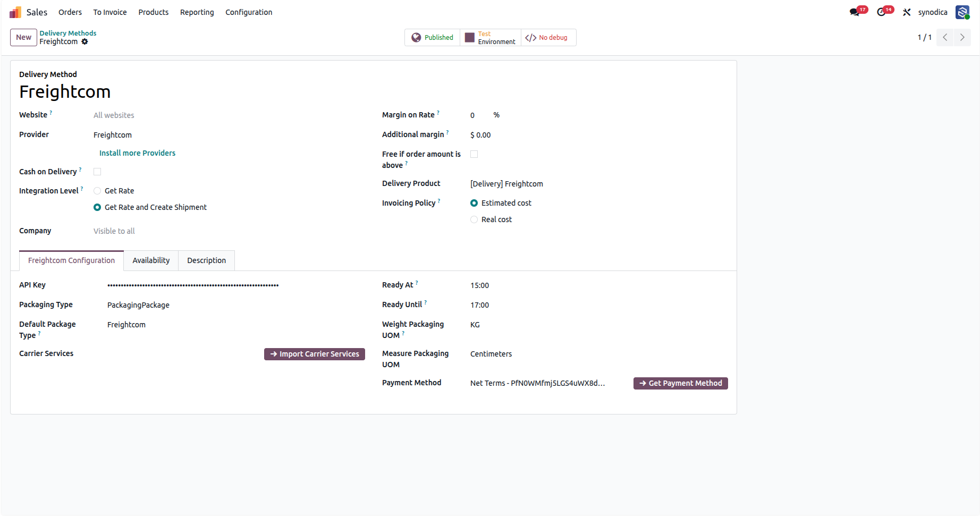980x516 pixels.
Task: Switch to the Description tab
Action: (207, 260)
